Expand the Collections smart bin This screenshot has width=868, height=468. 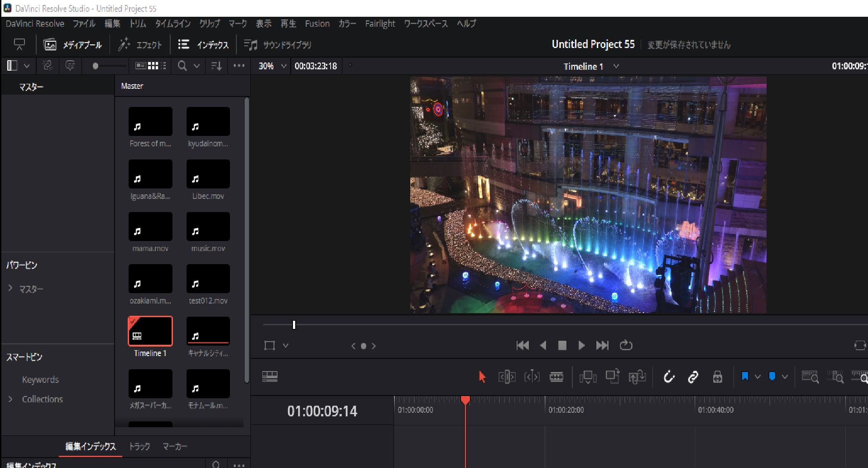[x=10, y=399]
